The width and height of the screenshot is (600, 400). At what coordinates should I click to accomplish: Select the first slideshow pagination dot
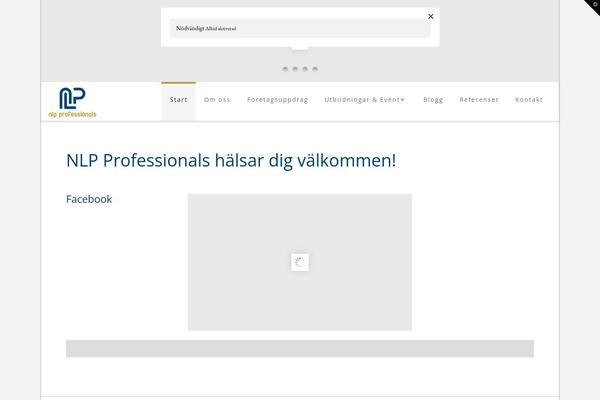[x=285, y=69]
